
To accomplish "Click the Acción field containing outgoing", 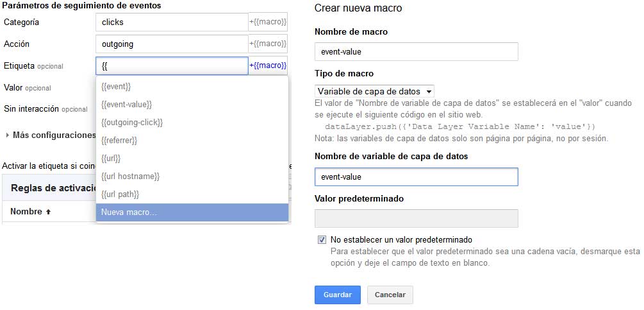I will pos(172,44).
